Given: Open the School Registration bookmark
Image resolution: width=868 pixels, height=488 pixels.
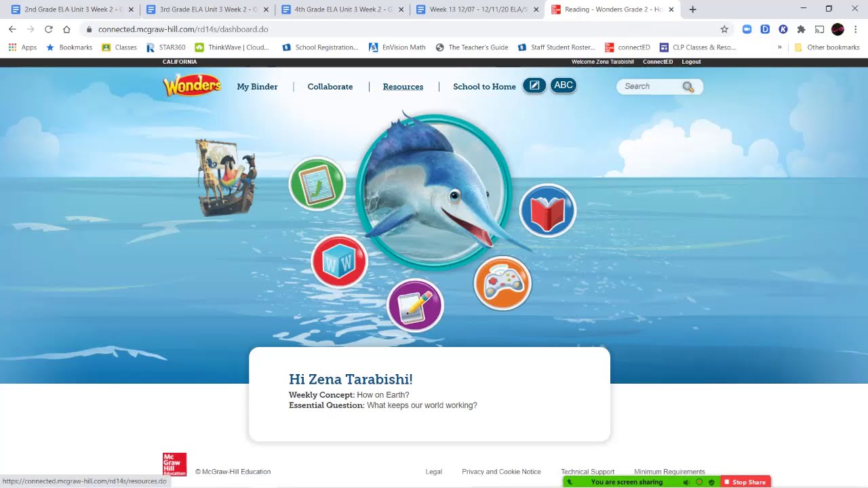Looking at the screenshot, I should point(319,47).
